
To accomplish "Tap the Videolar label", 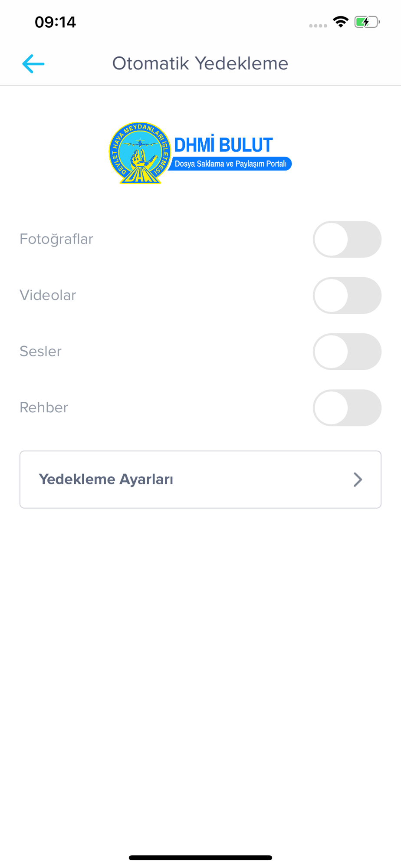I will click(48, 296).
